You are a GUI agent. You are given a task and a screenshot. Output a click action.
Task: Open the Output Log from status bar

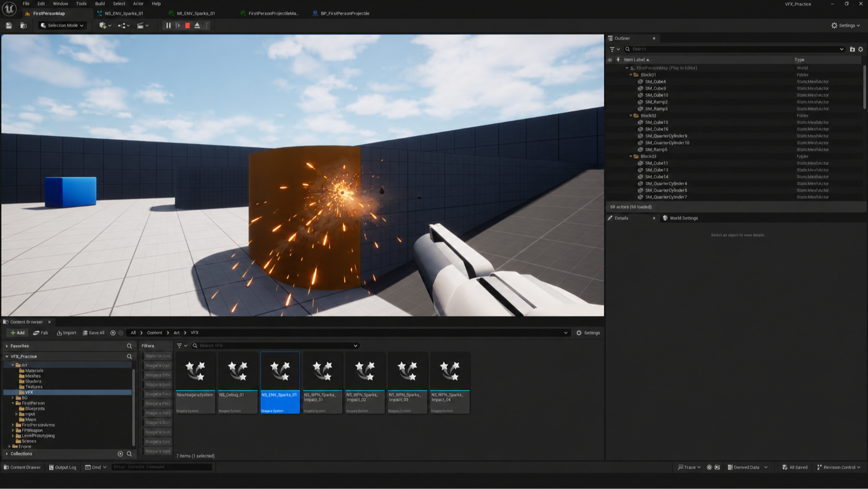click(x=63, y=467)
